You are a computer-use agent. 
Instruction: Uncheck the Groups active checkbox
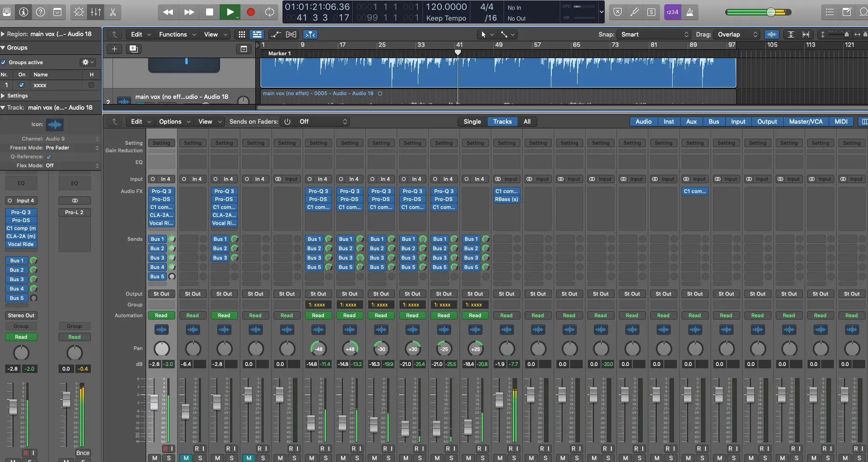(4, 62)
